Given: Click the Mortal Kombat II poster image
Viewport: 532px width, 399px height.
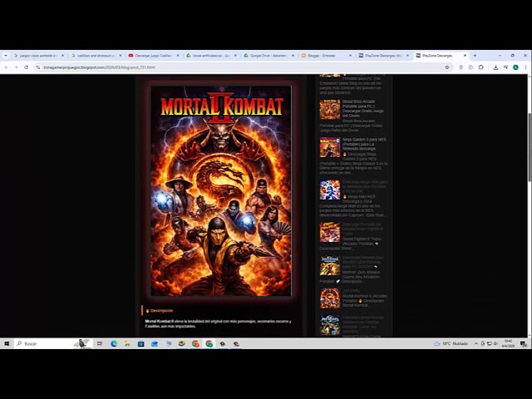Looking at the screenshot, I should point(221,190).
